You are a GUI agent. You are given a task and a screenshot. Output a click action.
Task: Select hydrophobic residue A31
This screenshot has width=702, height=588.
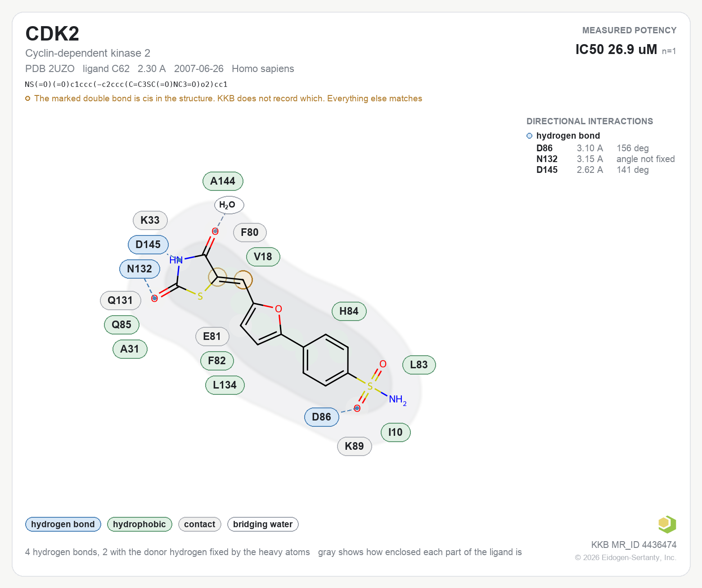(130, 349)
